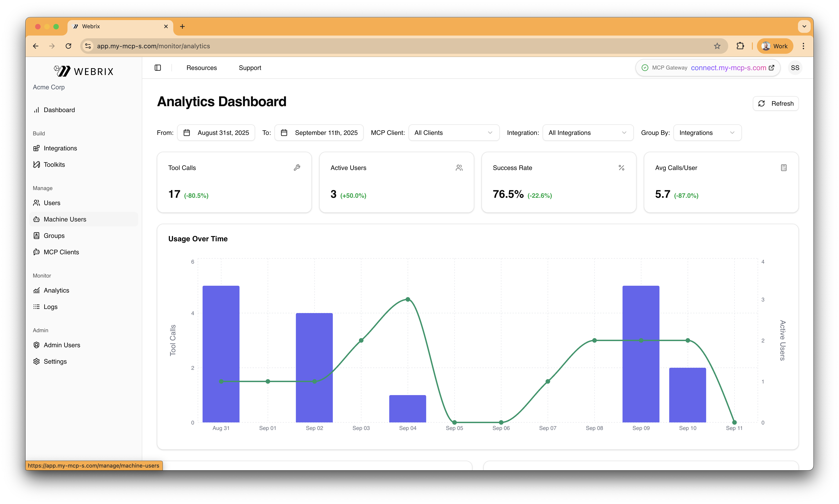
Task: Expand the MCP Client dropdown
Action: pyautogui.click(x=453, y=133)
